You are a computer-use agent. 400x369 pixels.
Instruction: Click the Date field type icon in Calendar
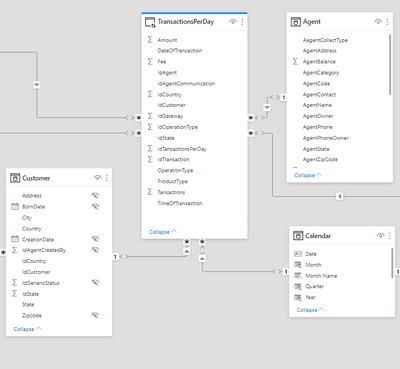click(x=298, y=254)
